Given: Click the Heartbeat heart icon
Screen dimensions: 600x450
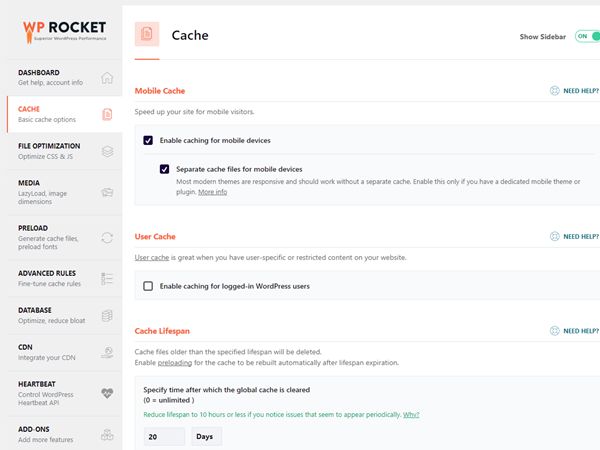Looking at the screenshot, I should (107, 393).
